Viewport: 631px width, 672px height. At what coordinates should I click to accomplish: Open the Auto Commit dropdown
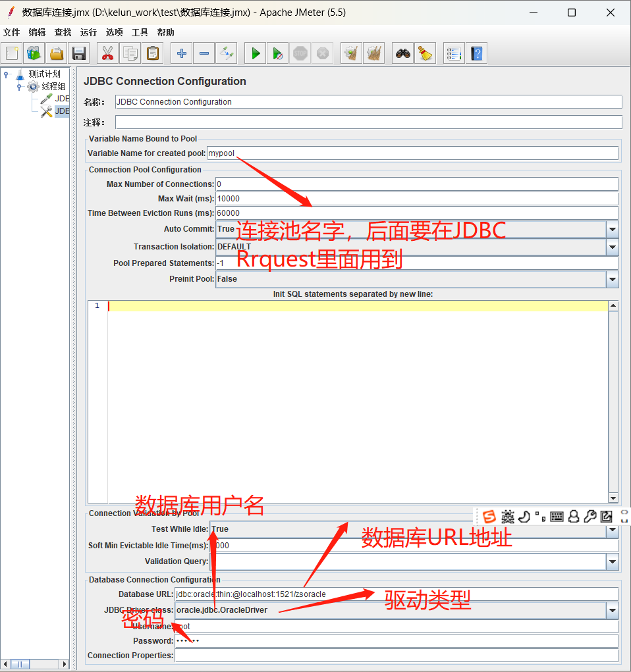(x=613, y=229)
